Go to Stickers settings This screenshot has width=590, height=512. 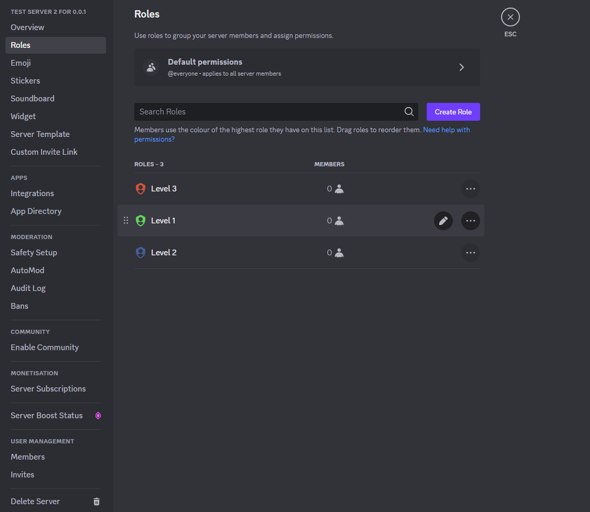coord(56,81)
